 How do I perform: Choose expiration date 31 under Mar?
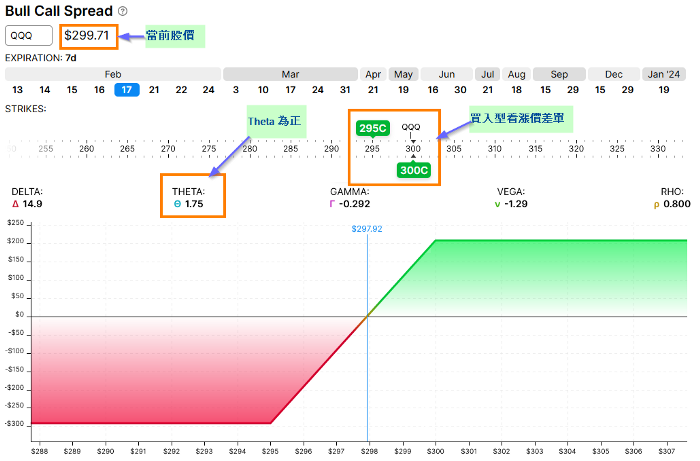[x=345, y=90]
